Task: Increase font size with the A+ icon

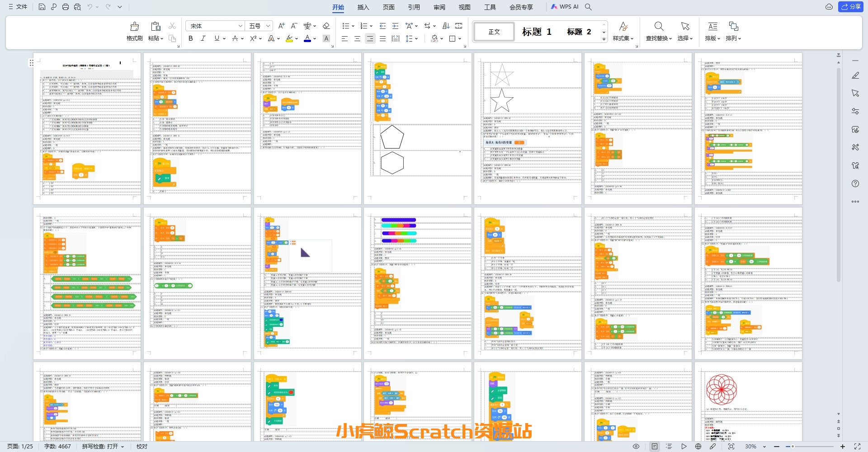Action: (x=281, y=26)
